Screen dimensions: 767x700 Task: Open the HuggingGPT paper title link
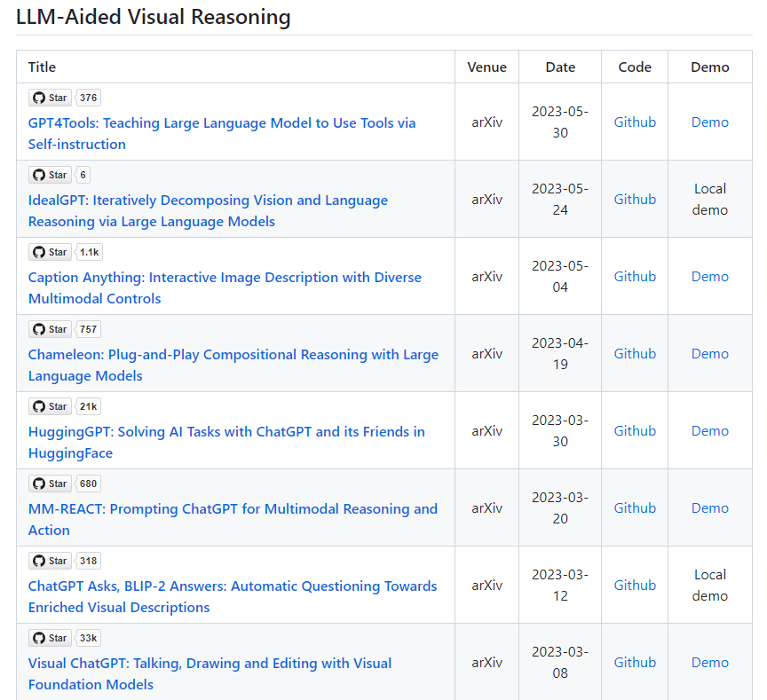click(226, 443)
